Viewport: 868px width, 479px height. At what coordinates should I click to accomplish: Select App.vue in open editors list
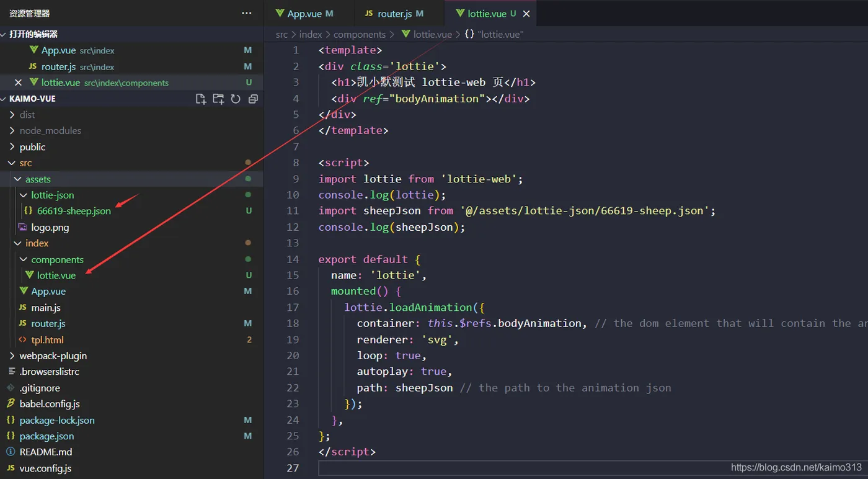coord(58,50)
